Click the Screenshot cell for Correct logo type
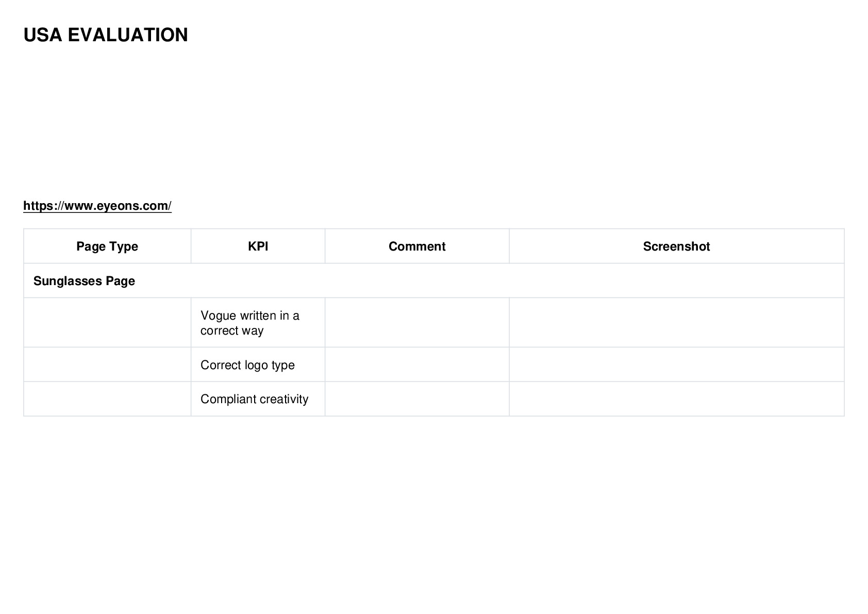Image resolution: width=868 pixels, height=614 pixels. tap(676, 365)
